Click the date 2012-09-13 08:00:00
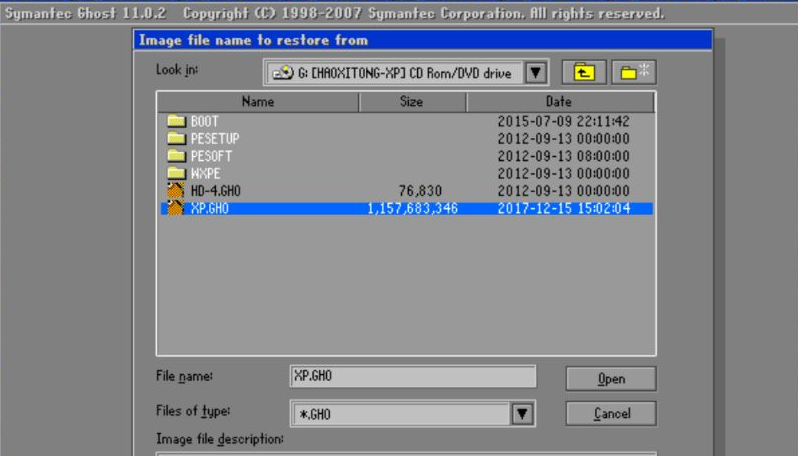Viewport: 798px width, 456px height. (x=563, y=156)
